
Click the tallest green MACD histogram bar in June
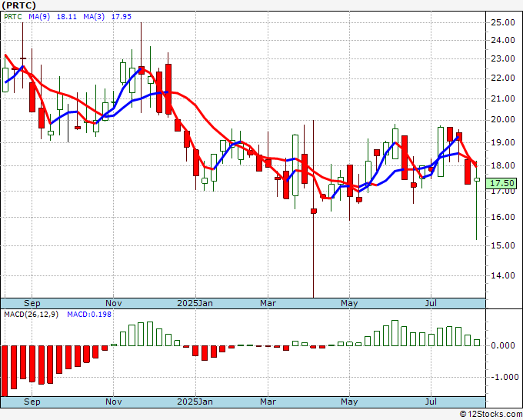pos(395,333)
